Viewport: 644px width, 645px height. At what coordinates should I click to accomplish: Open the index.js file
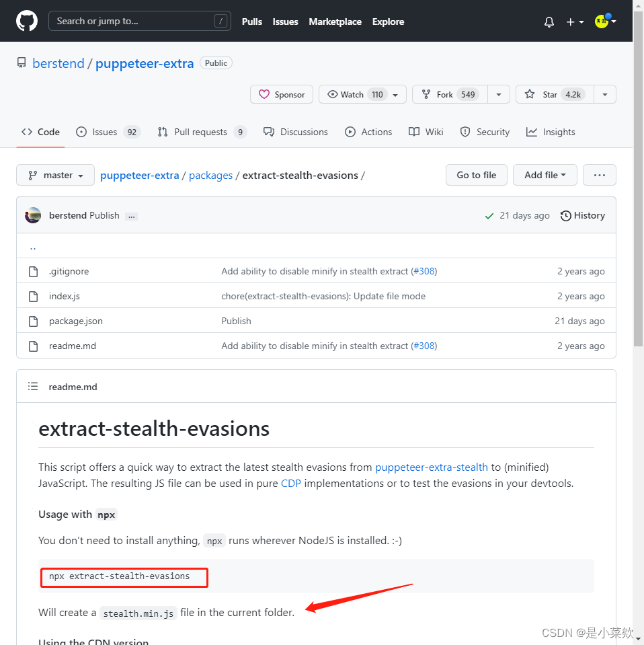pyautogui.click(x=64, y=296)
